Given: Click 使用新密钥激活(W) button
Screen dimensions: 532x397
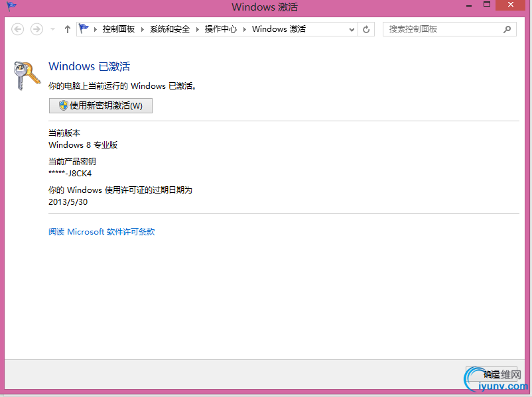Looking at the screenshot, I should point(101,106).
